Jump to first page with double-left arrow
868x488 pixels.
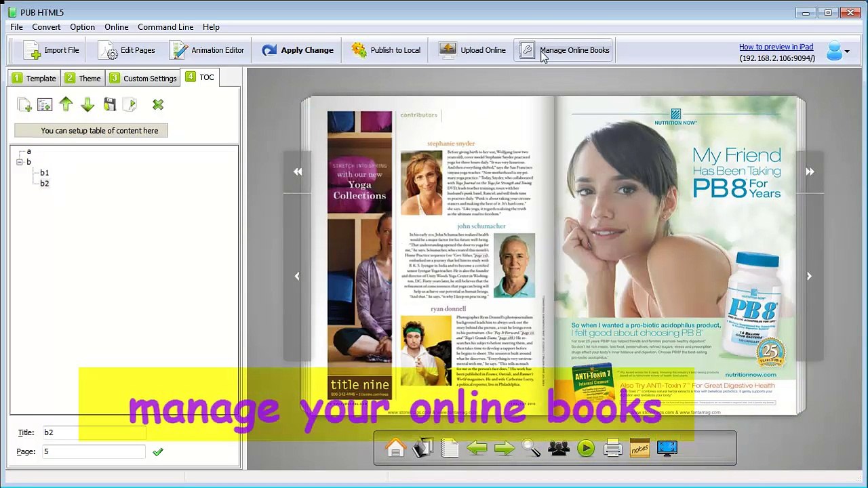click(x=298, y=171)
